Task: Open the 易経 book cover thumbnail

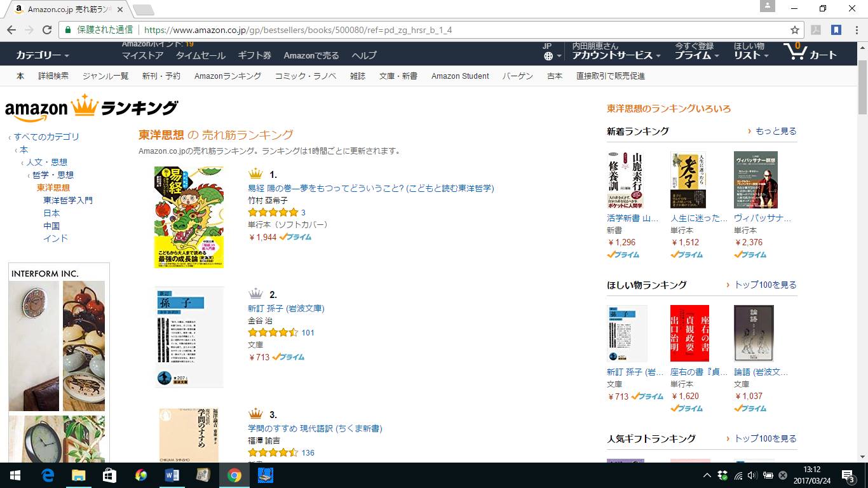Action: (189, 217)
